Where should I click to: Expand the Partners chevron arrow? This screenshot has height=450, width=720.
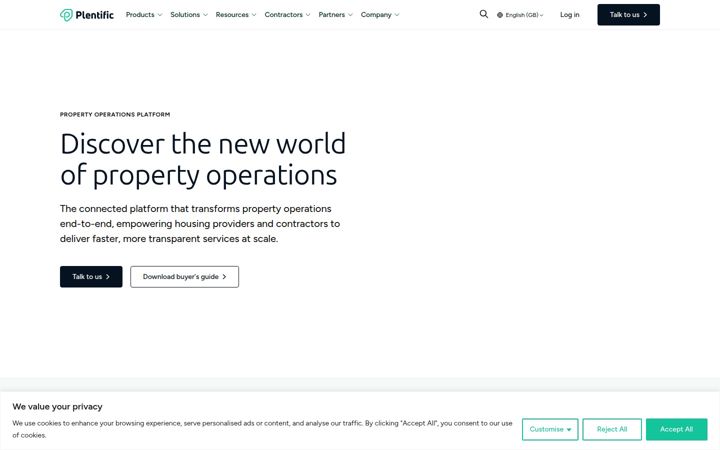coord(350,15)
